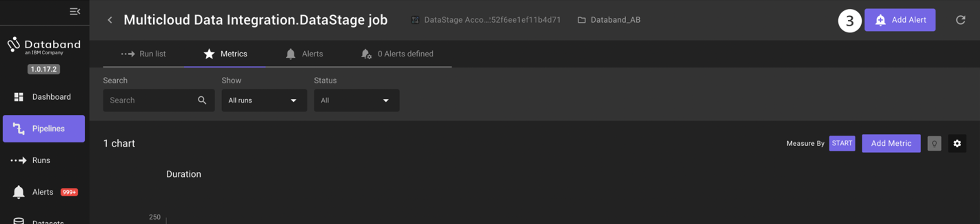Viewport: 980px width, 224px height.
Task: Click the 999+ alerts badge
Action: pyautogui.click(x=69, y=192)
